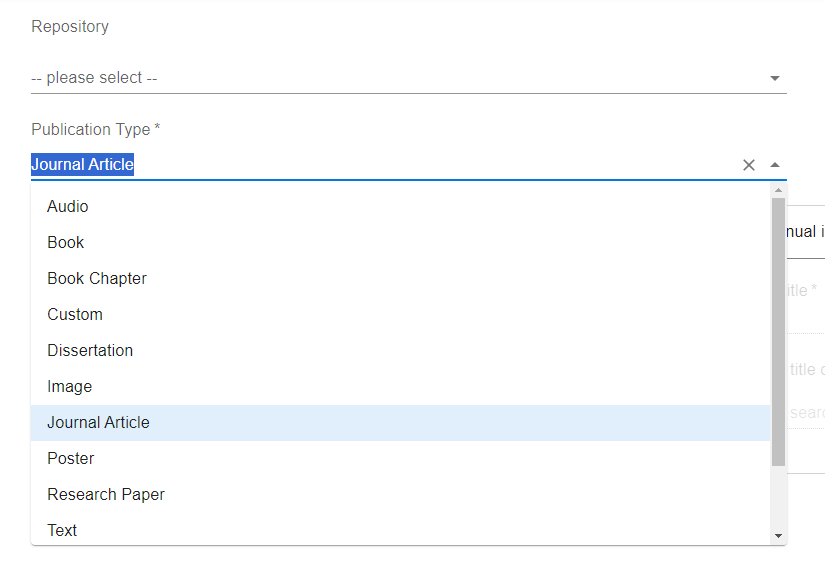Viewport: 825px width, 581px height.
Task: Click the dropdown list scrollbar thumb
Action: [x=778, y=330]
